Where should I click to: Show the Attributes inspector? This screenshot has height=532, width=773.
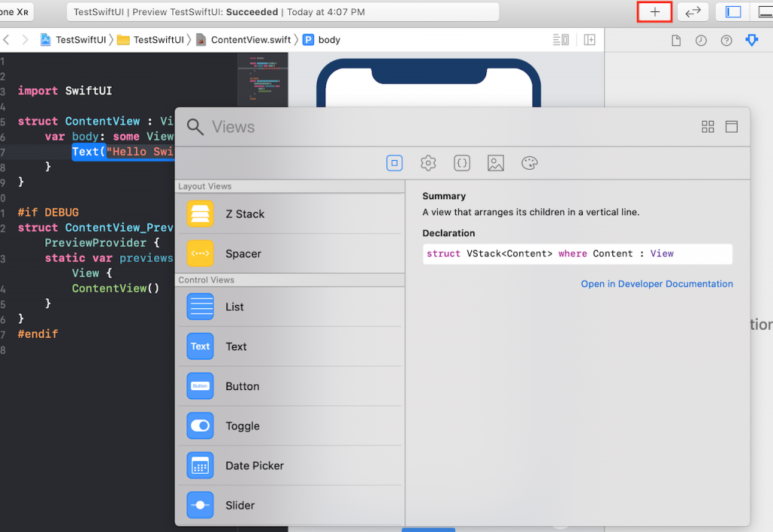(752, 41)
